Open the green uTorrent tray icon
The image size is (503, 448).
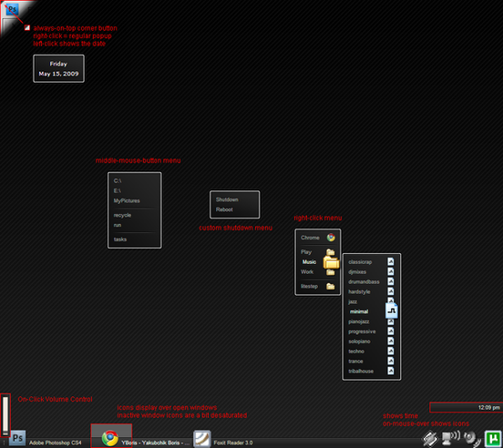point(493,438)
